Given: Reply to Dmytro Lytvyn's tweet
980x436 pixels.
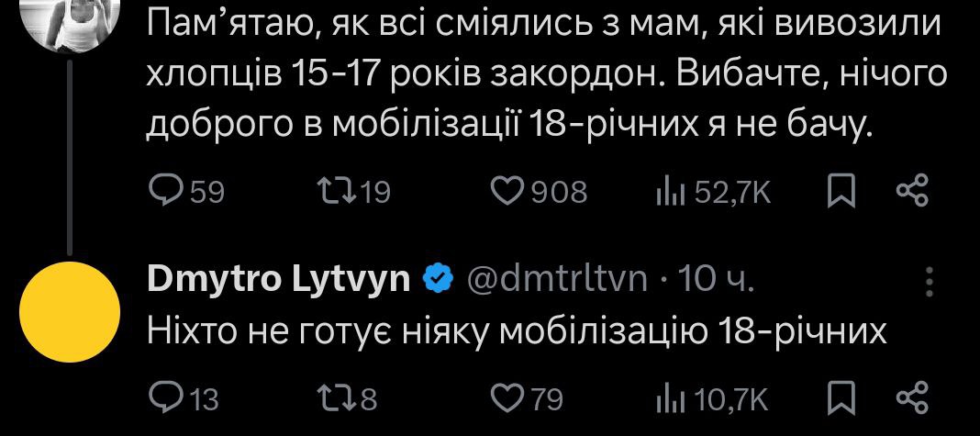Looking at the screenshot, I should click(166, 398).
